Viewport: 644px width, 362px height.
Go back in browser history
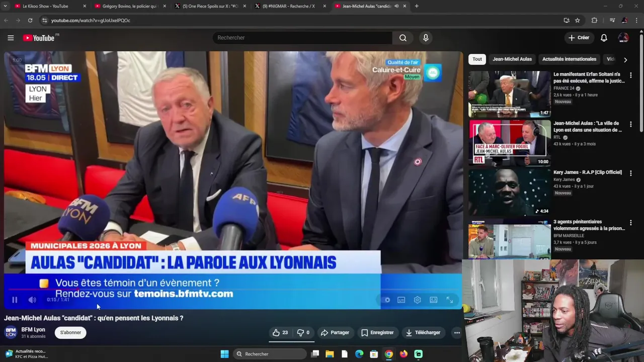[6, 20]
